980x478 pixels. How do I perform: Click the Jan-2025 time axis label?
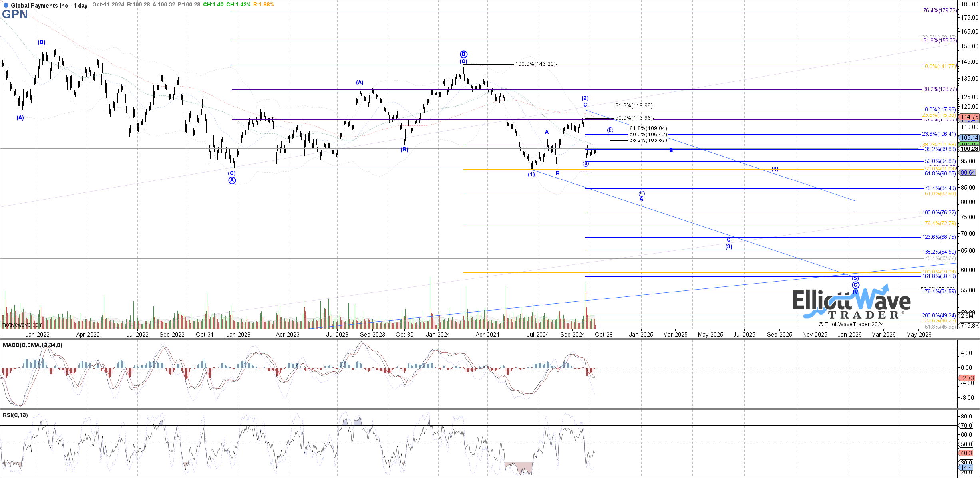[641, 335]
